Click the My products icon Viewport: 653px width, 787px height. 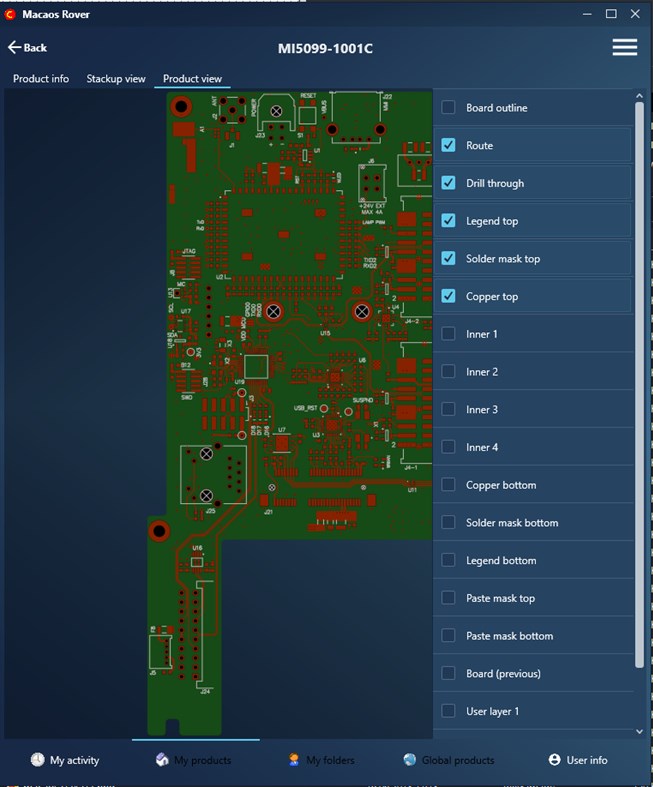162,759
